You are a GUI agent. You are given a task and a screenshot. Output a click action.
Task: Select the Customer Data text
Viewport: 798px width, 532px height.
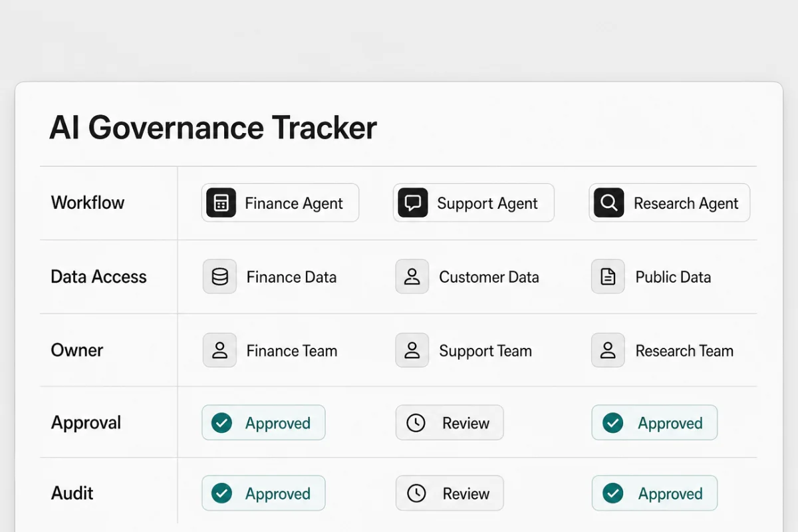(489, 277)
